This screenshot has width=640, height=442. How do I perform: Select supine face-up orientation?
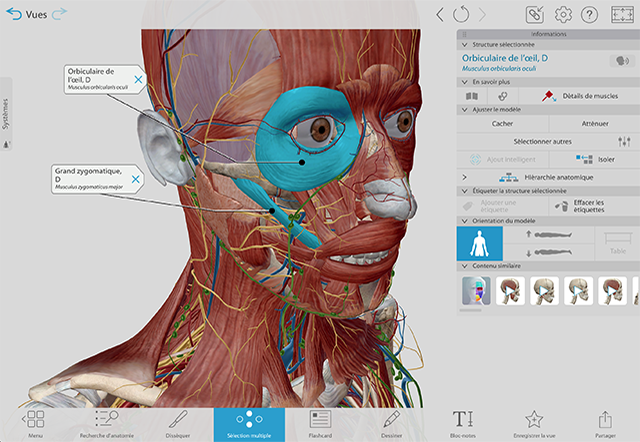click(x=549, y=235)
